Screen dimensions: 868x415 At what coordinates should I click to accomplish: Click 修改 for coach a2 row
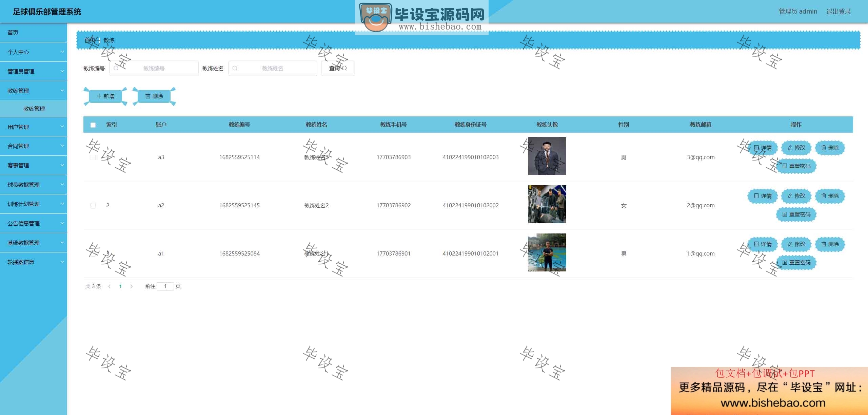(x=796, y=196)
